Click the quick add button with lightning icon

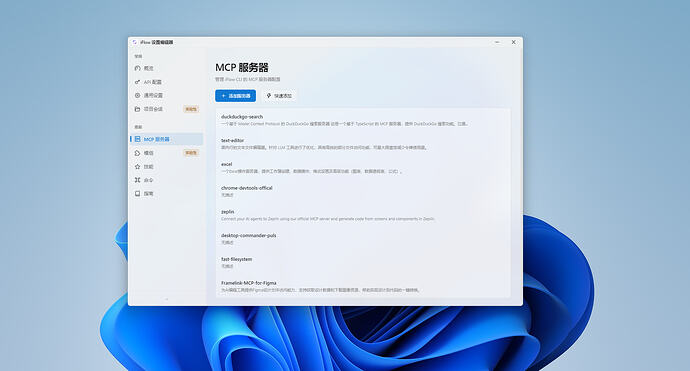coord(279,96)
